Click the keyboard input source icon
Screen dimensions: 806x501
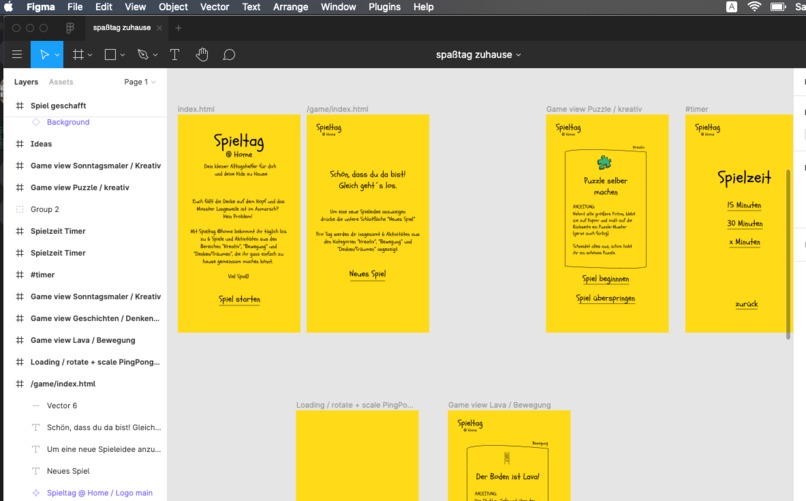click(731, 7)
